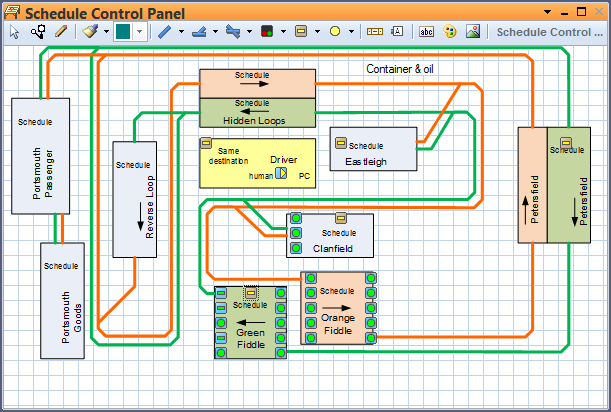The image size is (611, 412).
Task: Click the Clanfield schedule yellow button
Action: [340, 218]
